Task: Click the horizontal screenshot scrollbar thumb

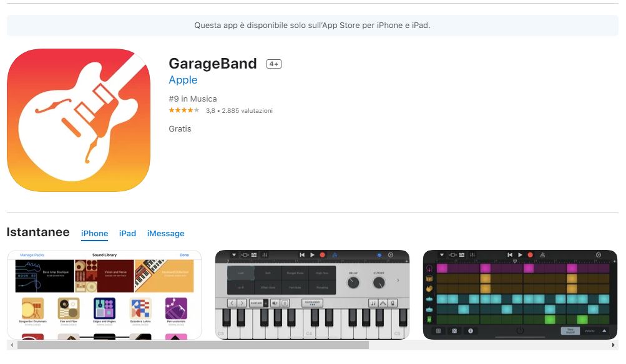Action: (x=193, y=345)
